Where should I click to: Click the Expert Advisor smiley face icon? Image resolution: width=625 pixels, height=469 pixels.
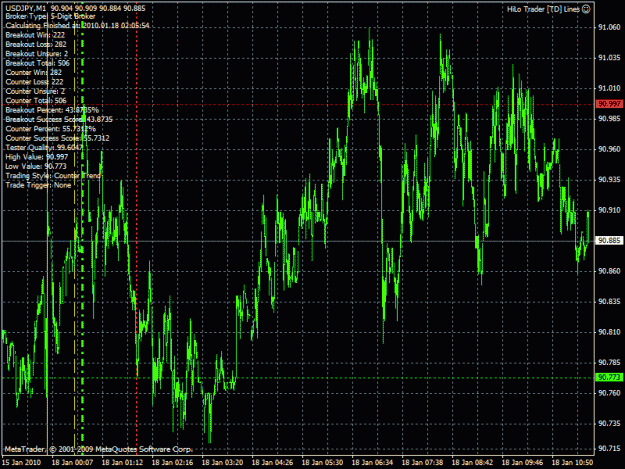(x=586, y=9)
